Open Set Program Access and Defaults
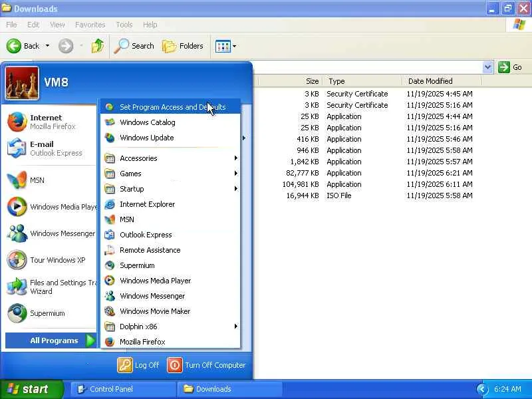Viewport: 532px width, 399px height. click(x=170, y=107)
